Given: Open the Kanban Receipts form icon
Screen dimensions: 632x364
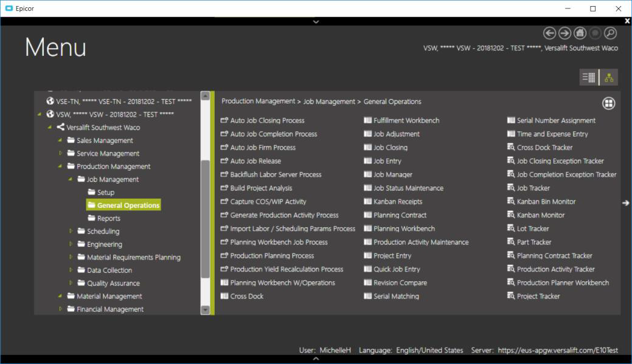Looking at the screenshot, I should point(367,201).
